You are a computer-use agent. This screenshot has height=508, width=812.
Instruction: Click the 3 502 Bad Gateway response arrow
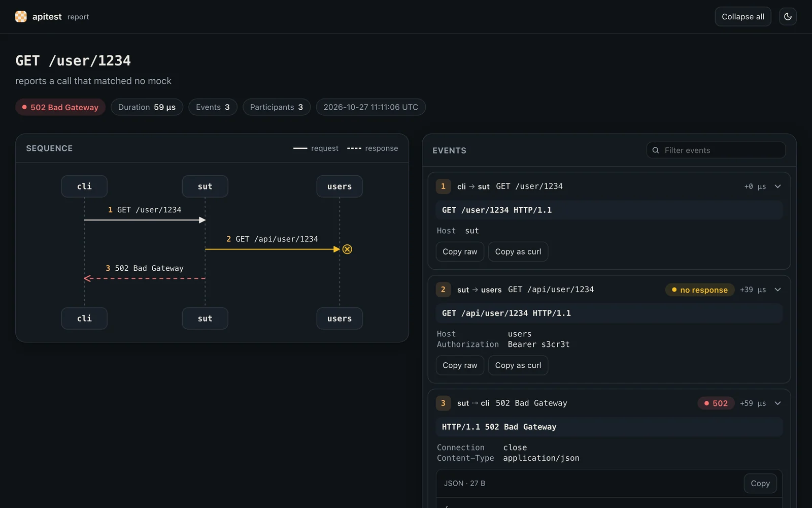[x=145, y=278]
